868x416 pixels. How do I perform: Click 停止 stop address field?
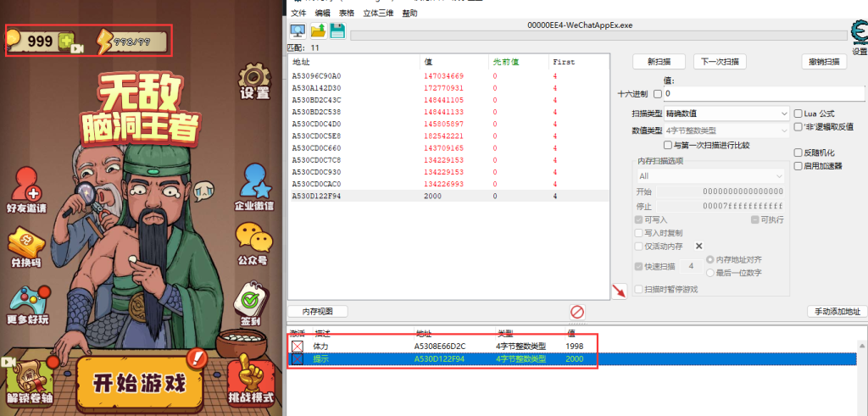pos(721,206)
